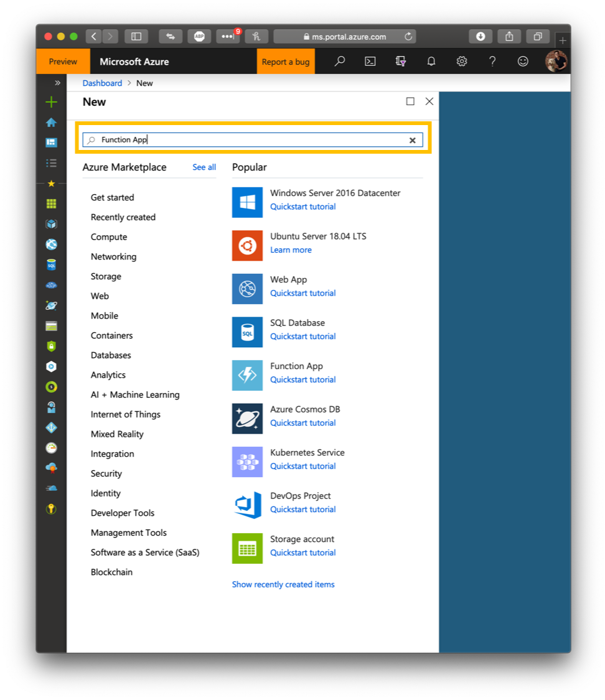
Task: Click the feedback smiley icon
Action: coord(523,62)
